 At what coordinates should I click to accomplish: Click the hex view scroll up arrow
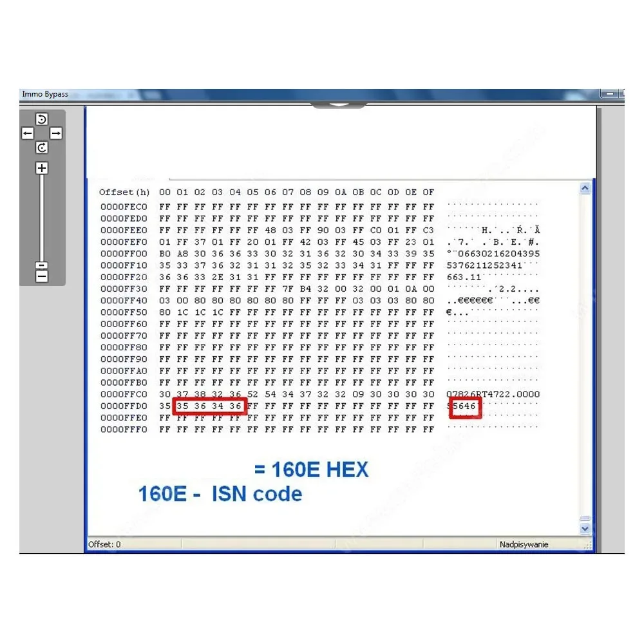[585, 189]
